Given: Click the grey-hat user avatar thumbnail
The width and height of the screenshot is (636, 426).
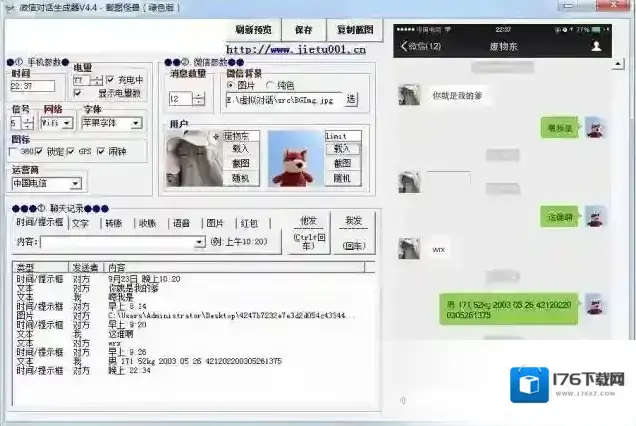Looking at the screenshot, I should pos(195,159).
